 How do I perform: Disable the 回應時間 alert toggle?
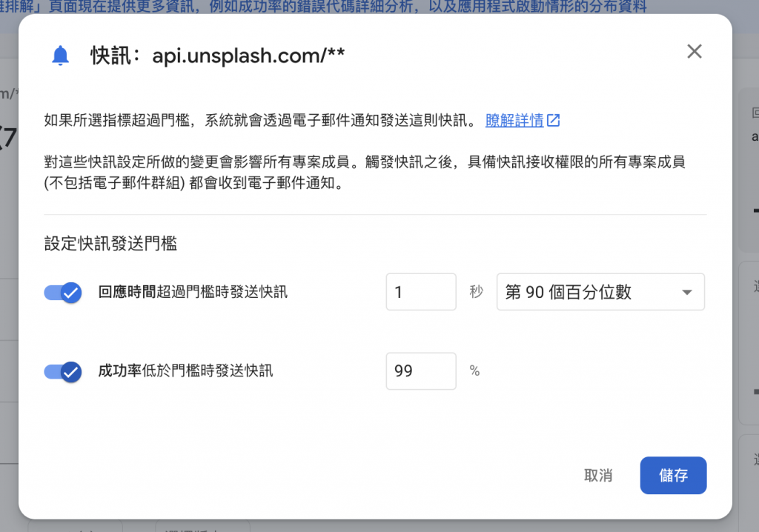[x=63, y=293]
